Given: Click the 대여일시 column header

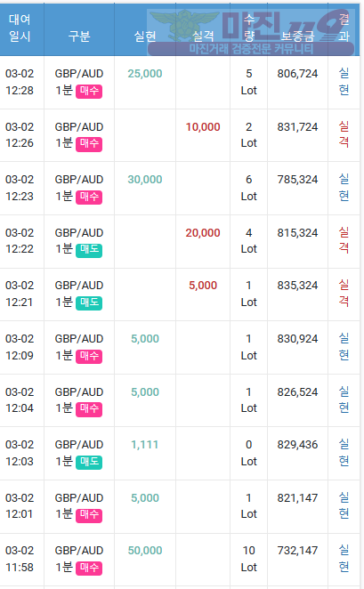Looking at the screenshot, I should point(20,28).
